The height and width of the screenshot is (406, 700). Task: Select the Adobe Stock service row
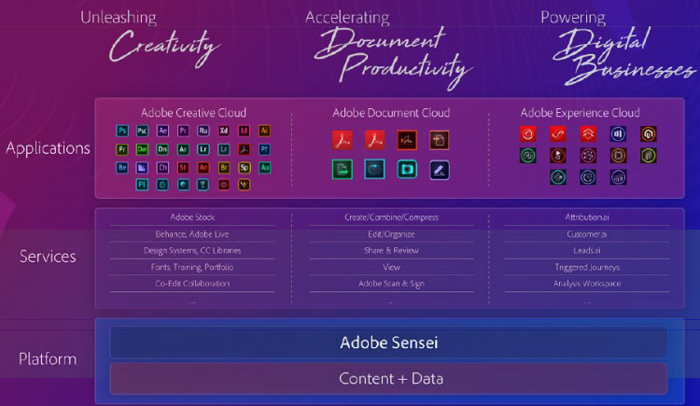tap(192, 217)
